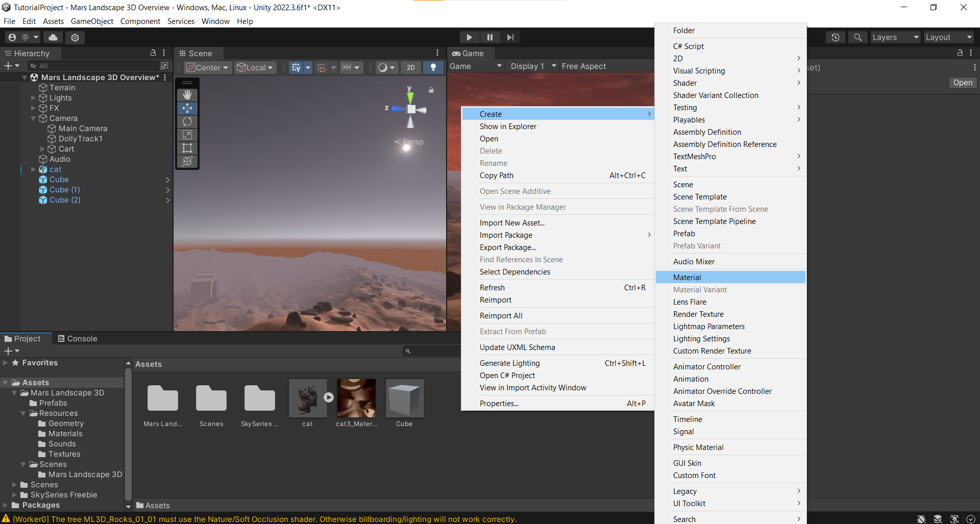
Task: Open the Hierarchy create plus dropdown
Action: [11, 66]
